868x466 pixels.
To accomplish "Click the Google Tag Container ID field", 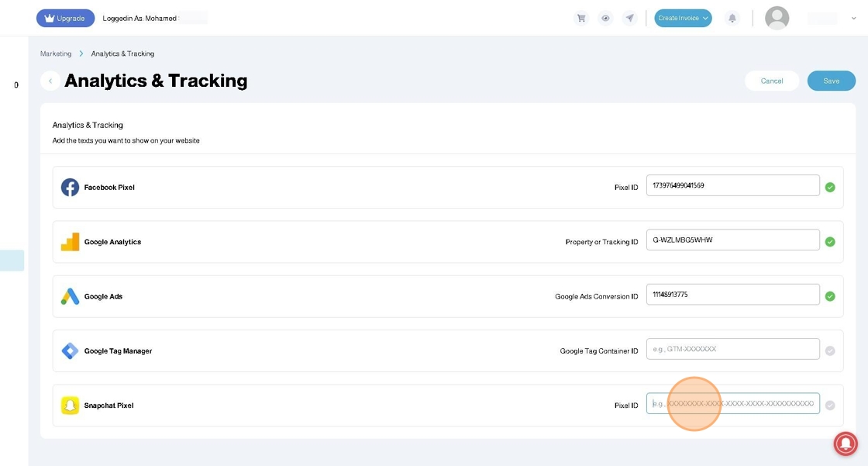I will 732,349.
